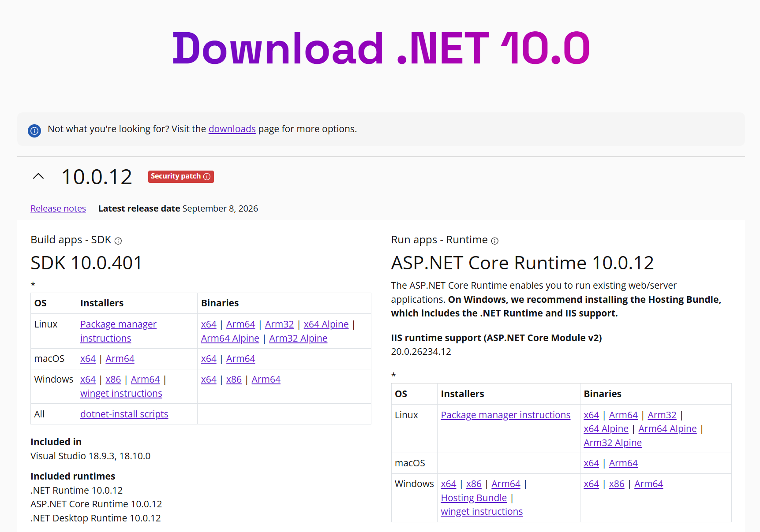760x532 pixels.
Task: Download ASP.NET Runtime Linux x64 Alpine binary
Action: click(x=606, y=429)
